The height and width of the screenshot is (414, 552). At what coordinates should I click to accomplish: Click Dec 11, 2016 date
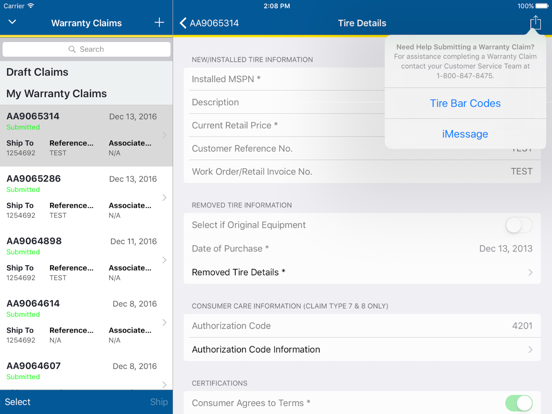pos(133,241)
